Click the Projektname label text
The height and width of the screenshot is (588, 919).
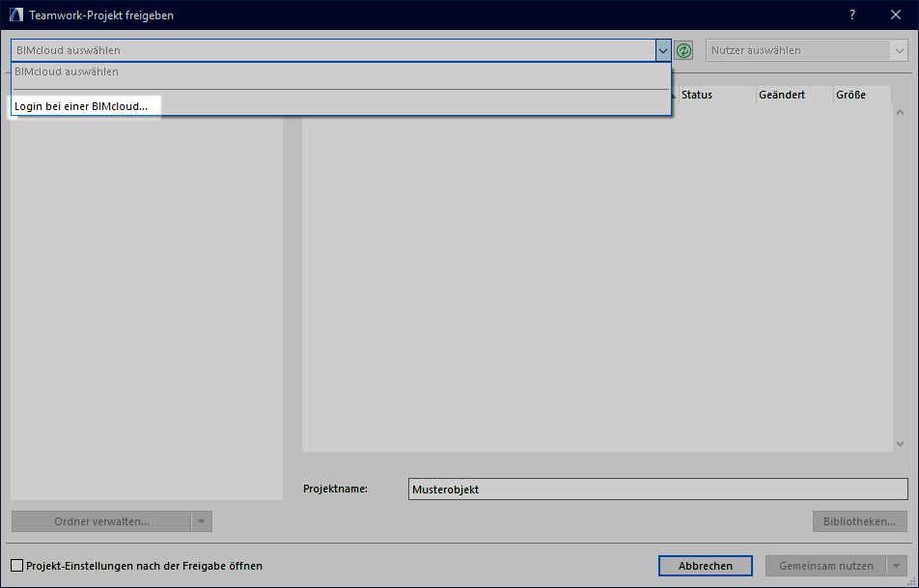tap(335, 489)
